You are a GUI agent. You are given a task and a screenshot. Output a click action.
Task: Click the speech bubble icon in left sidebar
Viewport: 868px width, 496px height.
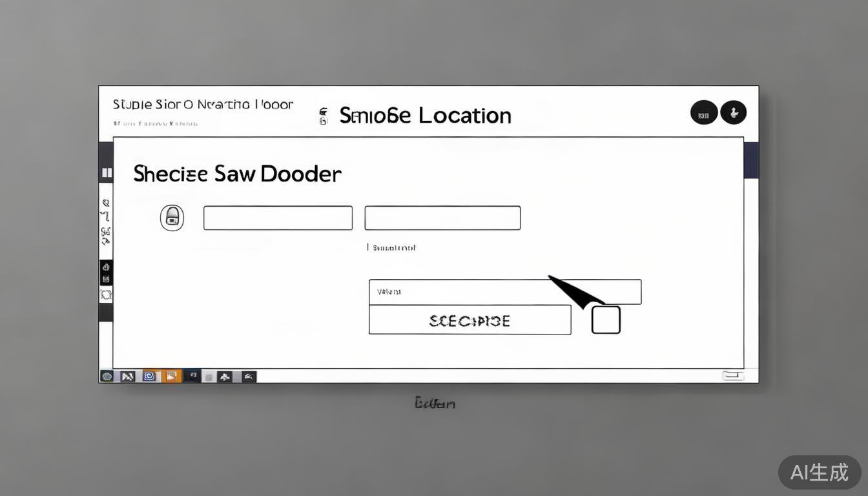[x=106, y=295]
